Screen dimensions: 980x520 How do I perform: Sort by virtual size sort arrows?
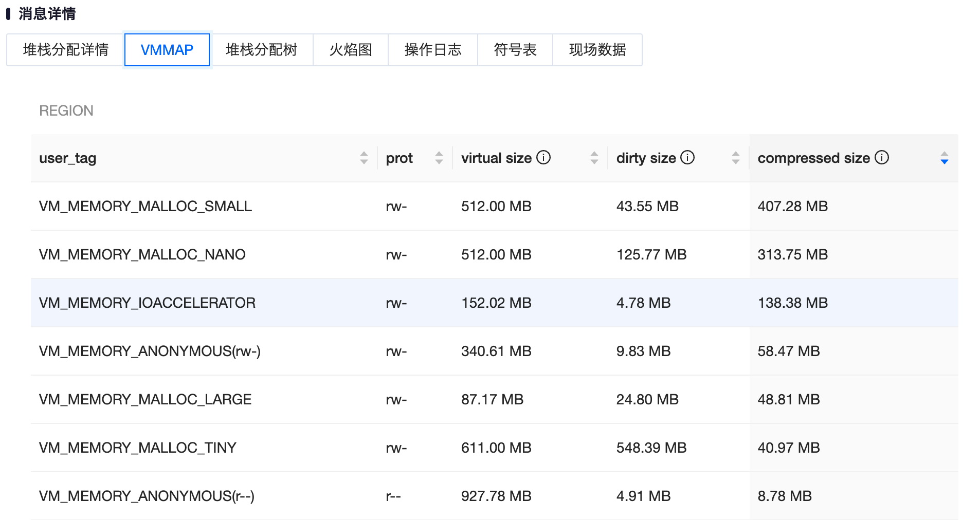click(x=594, y=158)
